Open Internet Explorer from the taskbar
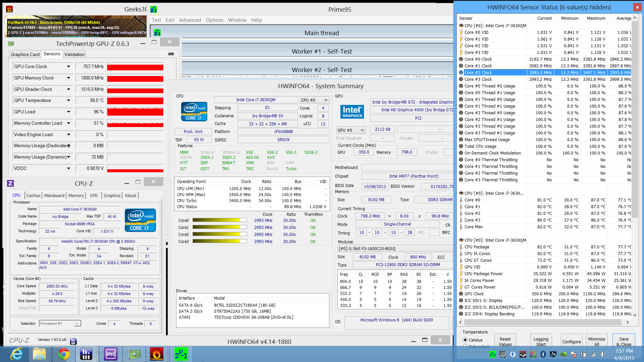This screenshot has height=362, width=644. click(x=17, y=354)
